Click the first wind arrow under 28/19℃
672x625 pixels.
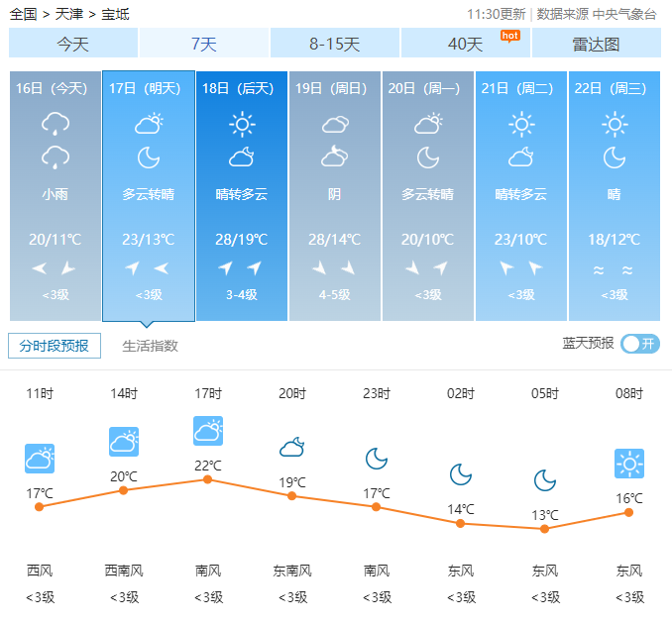(x=225, y=267)
